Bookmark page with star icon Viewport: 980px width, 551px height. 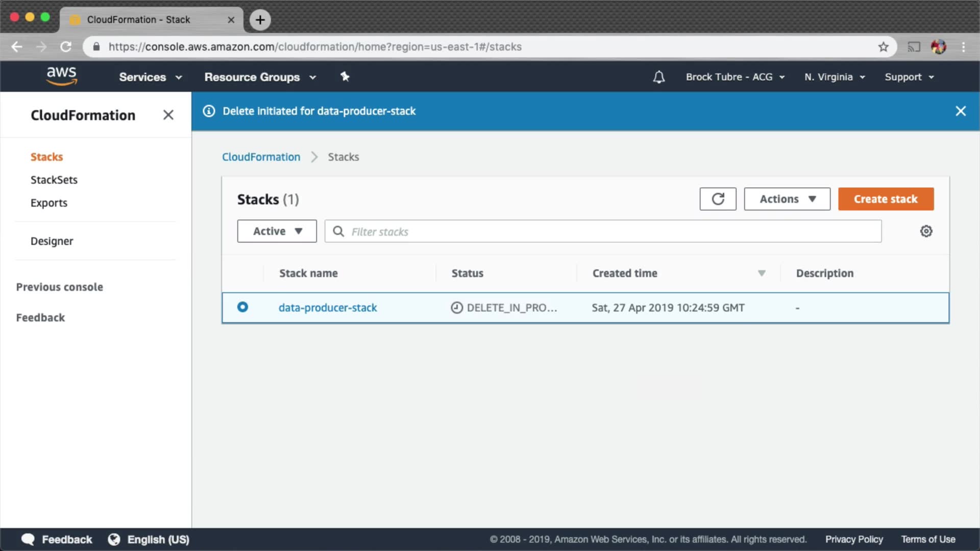click(884, 47)
